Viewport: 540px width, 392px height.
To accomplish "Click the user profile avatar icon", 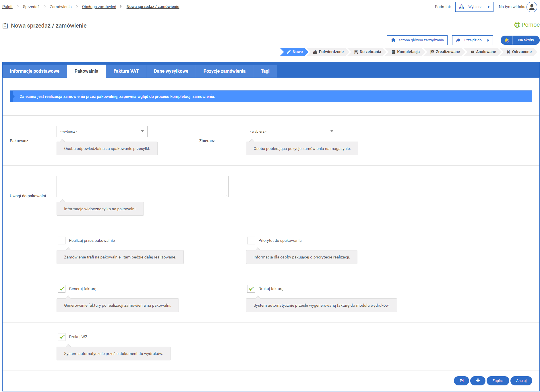I will point(531,7).
